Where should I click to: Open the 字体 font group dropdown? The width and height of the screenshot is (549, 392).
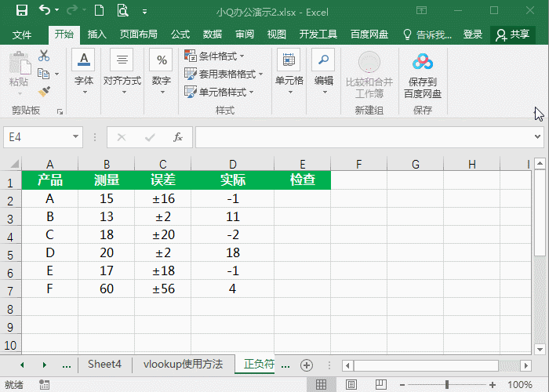coord(84,72)
